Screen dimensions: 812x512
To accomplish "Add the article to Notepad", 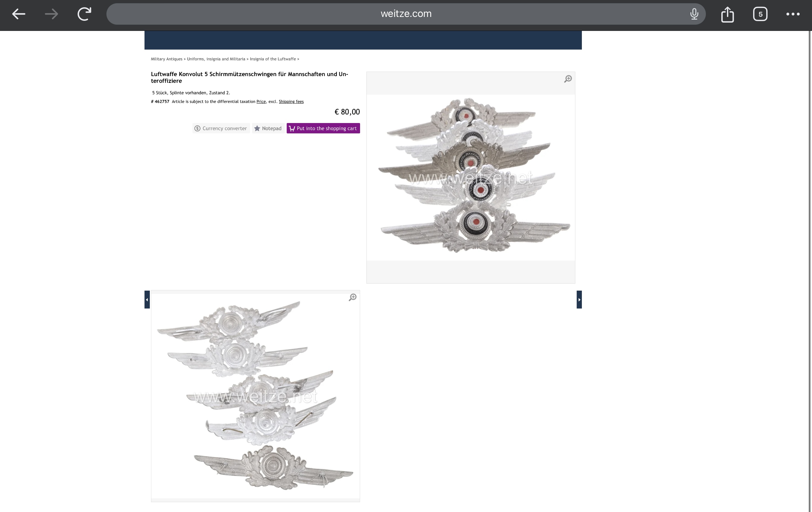I will click(268, 128).
